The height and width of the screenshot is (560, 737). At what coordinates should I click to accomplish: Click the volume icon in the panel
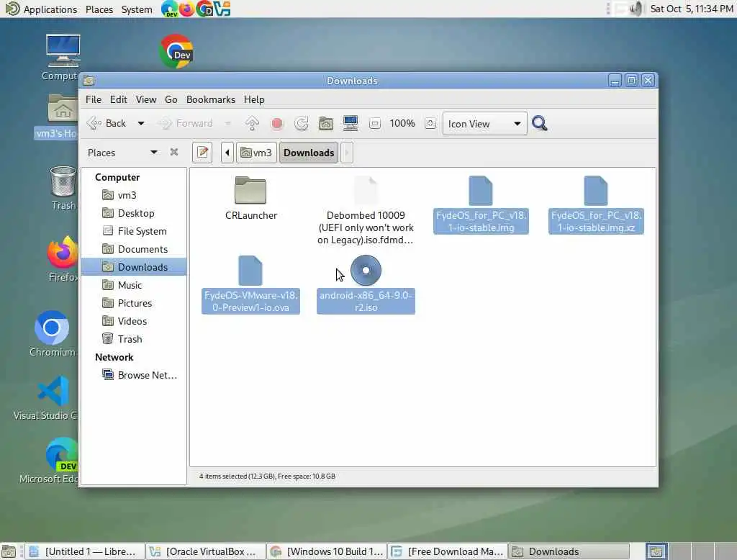click(636, 9)
